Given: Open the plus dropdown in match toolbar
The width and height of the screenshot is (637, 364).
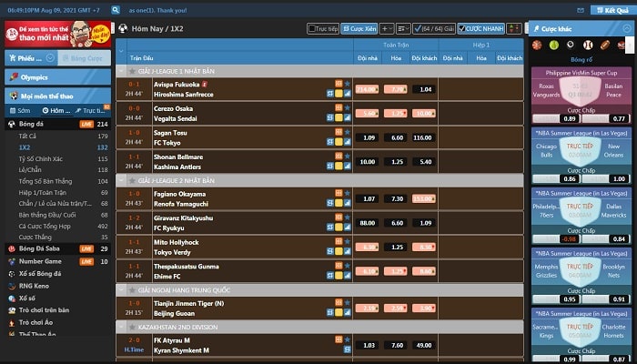Looking at the screenshot, I should (387, 28).
